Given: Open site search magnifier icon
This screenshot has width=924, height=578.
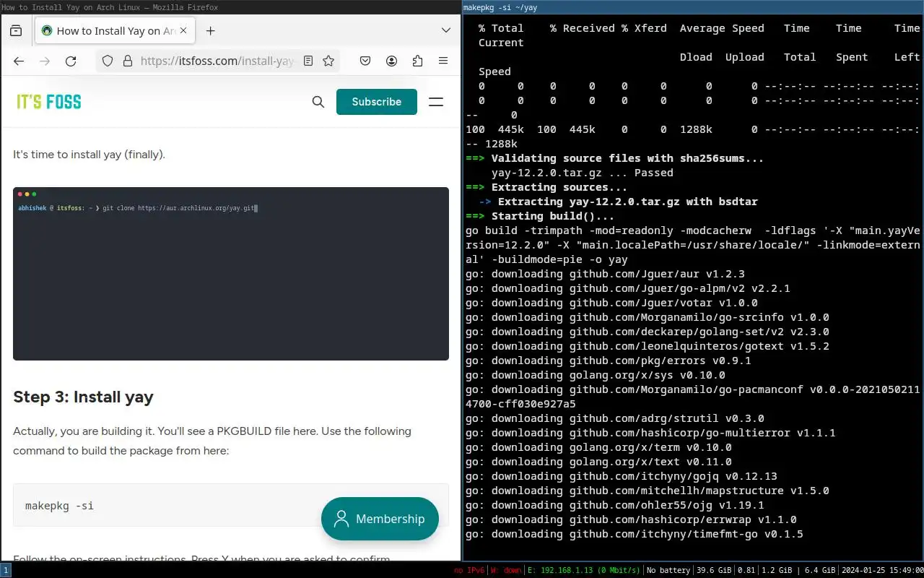Looking at the screenshot, I should click(x=318, y=102).
